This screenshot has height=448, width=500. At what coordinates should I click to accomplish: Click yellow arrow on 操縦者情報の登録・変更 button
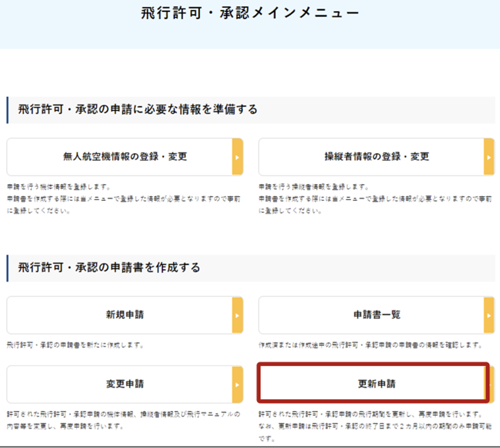point(489,157)
